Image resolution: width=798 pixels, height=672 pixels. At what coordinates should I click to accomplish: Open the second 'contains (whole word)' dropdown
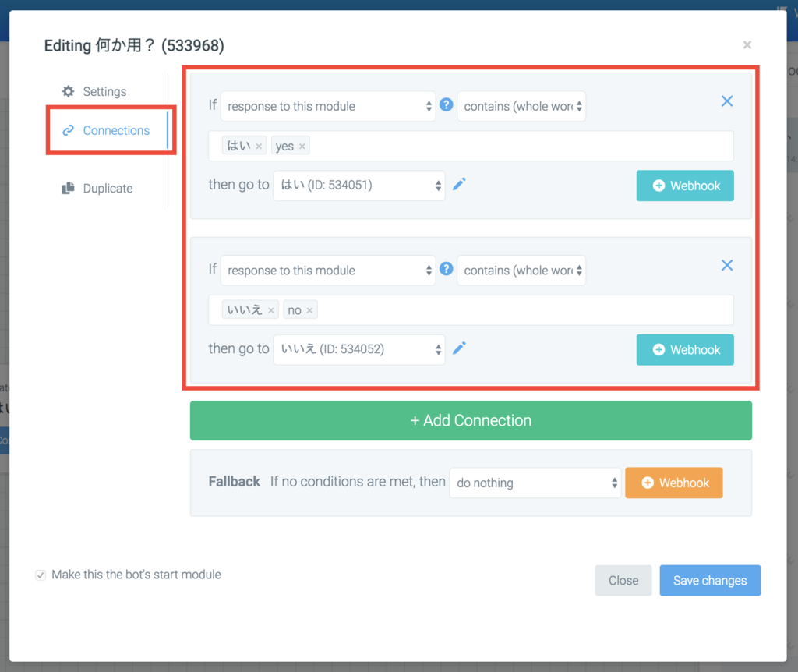(521, 271)
